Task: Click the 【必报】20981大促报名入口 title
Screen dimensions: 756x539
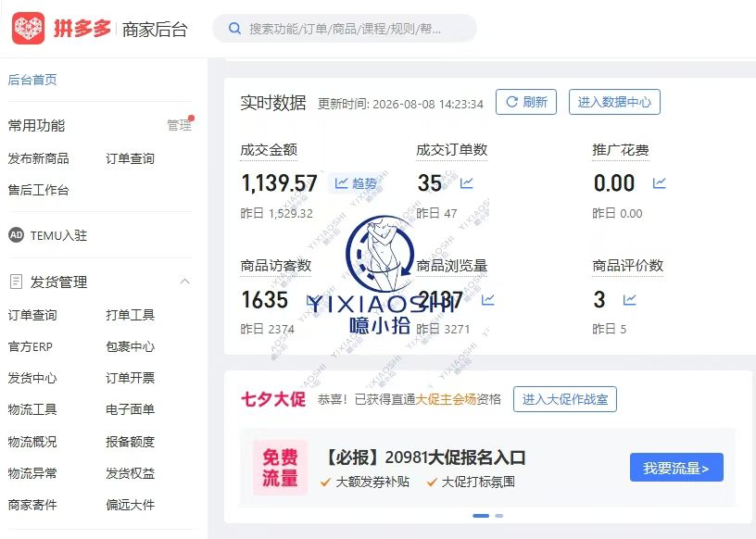Action: coord(424,458)
